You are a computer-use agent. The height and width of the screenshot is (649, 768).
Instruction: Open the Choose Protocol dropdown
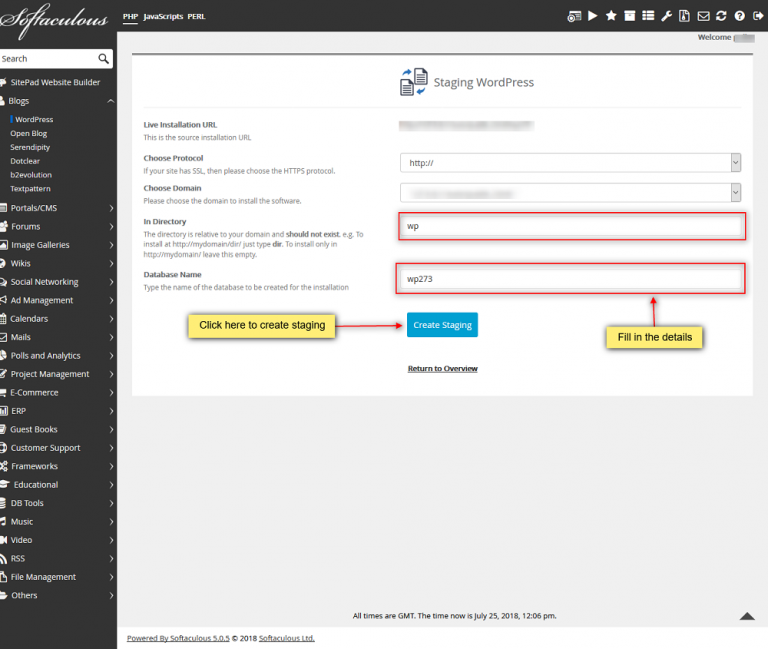pos(570,163)
